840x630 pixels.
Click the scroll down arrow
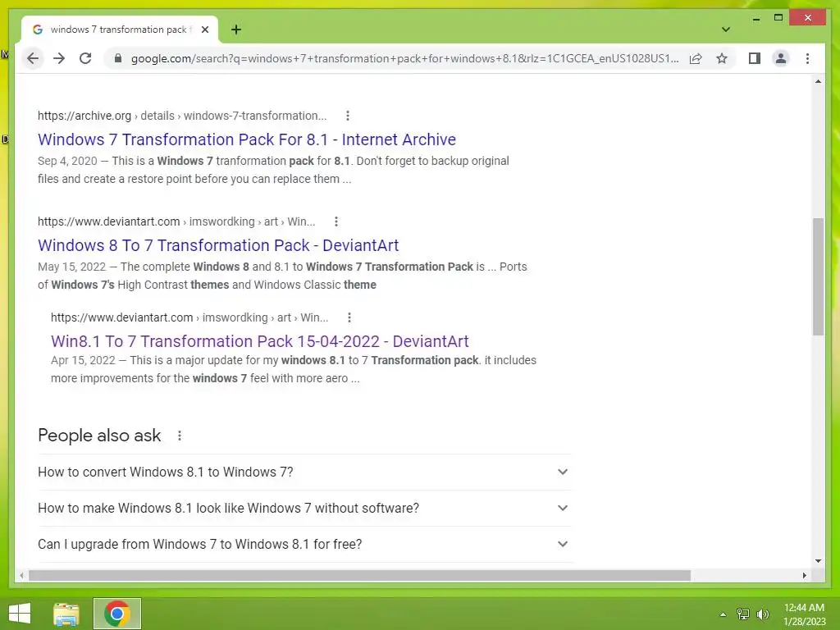click(818, 561)
